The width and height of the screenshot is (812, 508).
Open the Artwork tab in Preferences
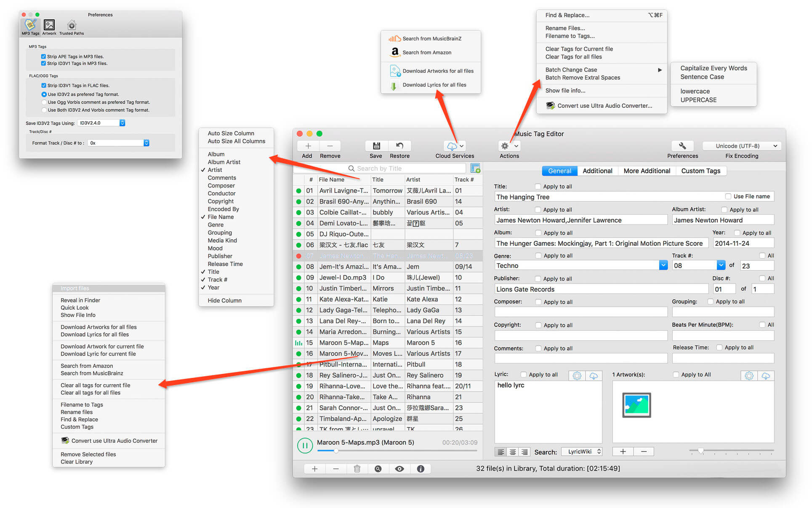click(49, 25)
